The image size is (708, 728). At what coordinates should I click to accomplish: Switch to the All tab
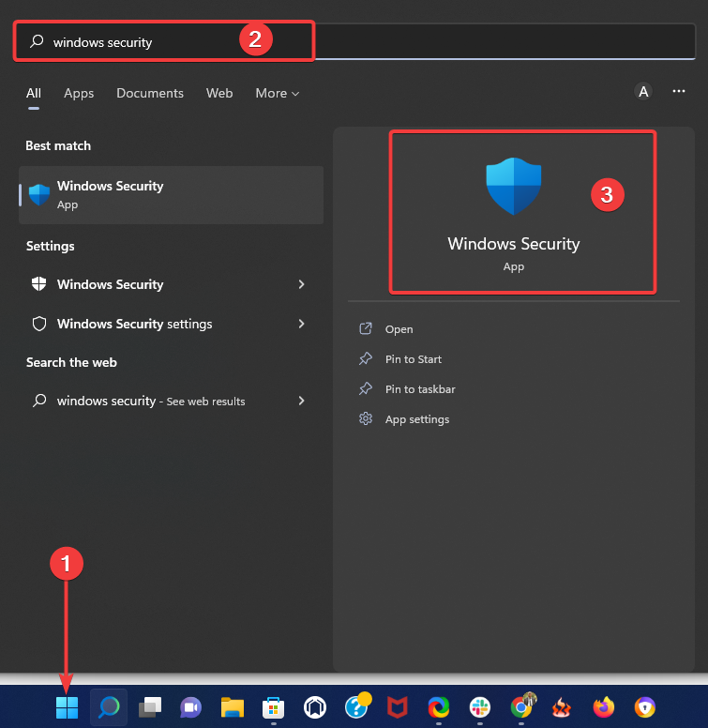[34, 93]
